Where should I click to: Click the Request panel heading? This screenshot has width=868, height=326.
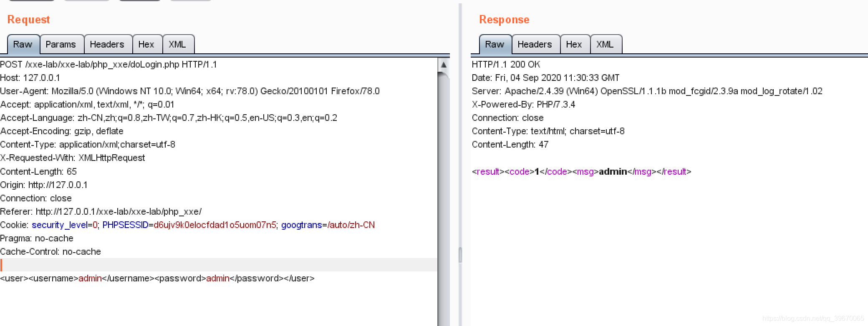[28, 20]
